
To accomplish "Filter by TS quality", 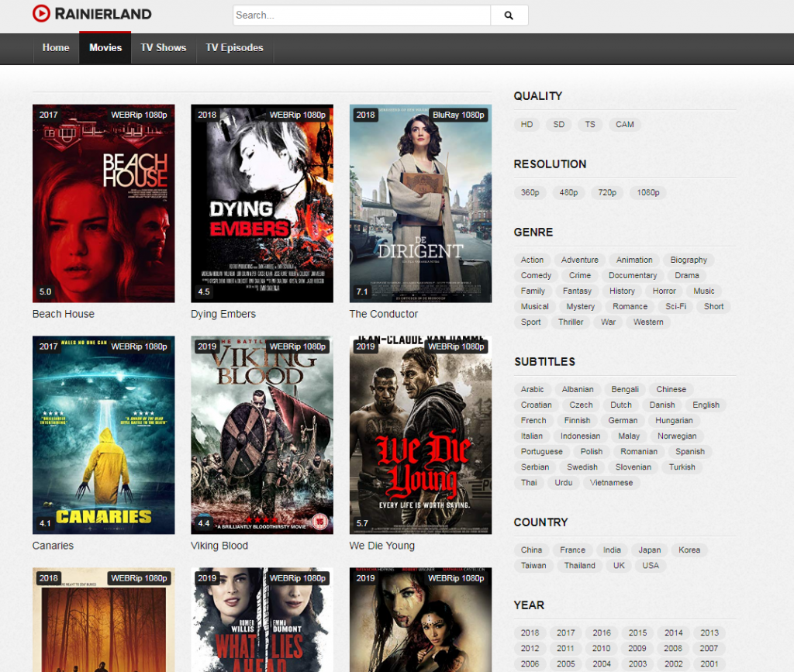I will tap(590, 125).
